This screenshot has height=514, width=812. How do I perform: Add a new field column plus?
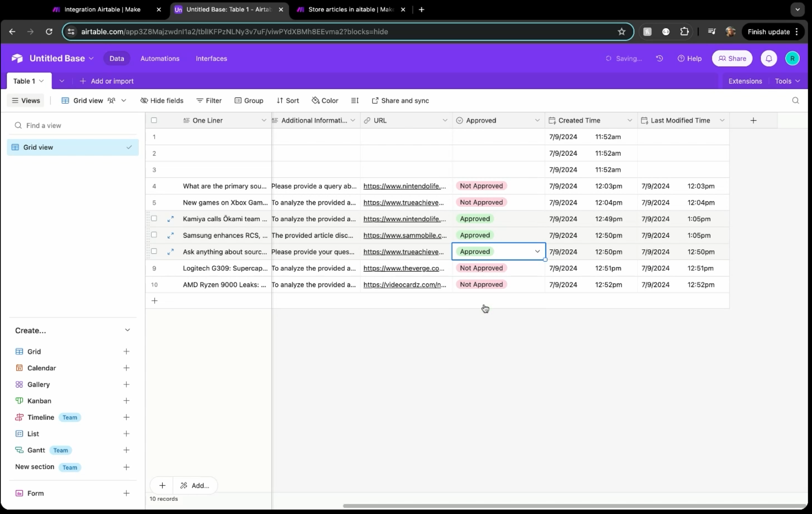point(753,120)
